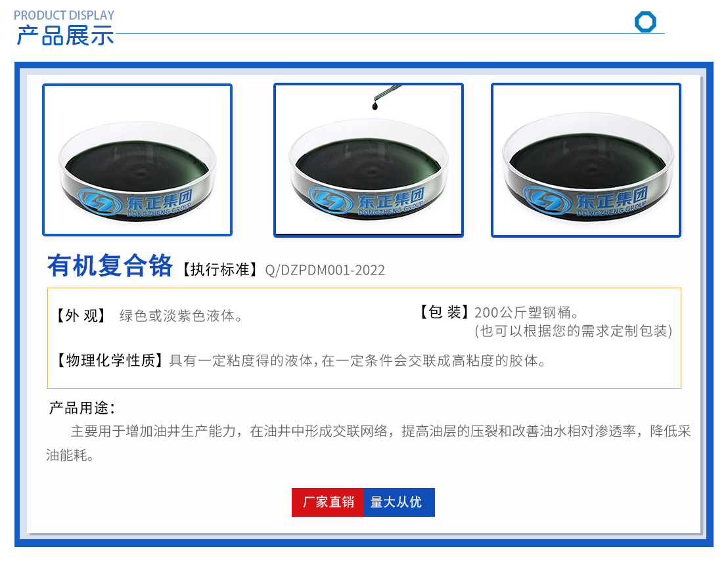Open the middle product image with dropper
This screenshot has height=570, width=728.
369,160
